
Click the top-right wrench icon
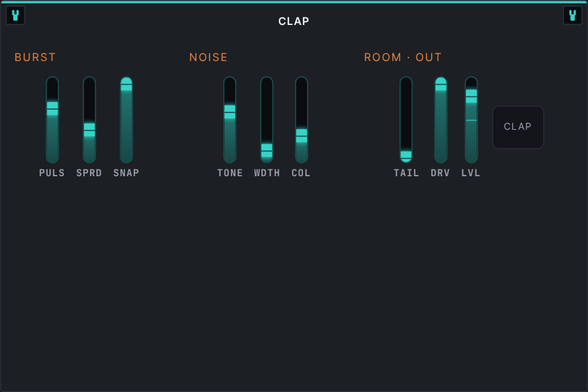click(572, 15)
